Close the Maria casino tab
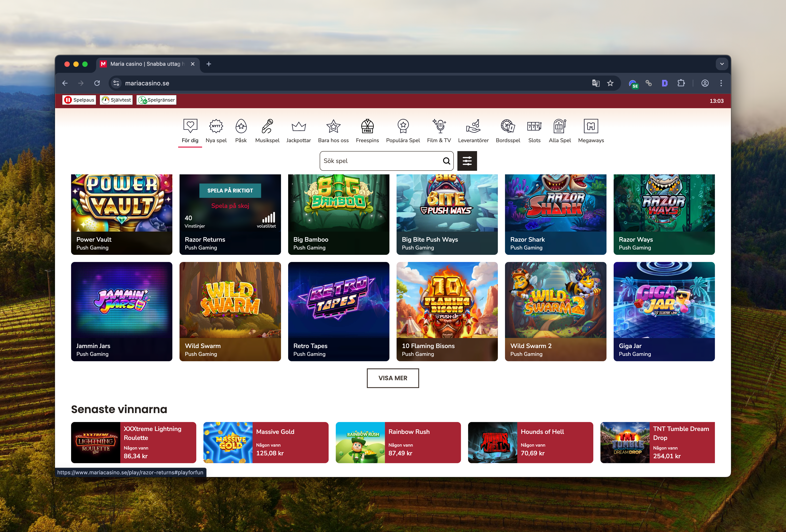Screen dimensions: 786x532 tap(192, 64)
